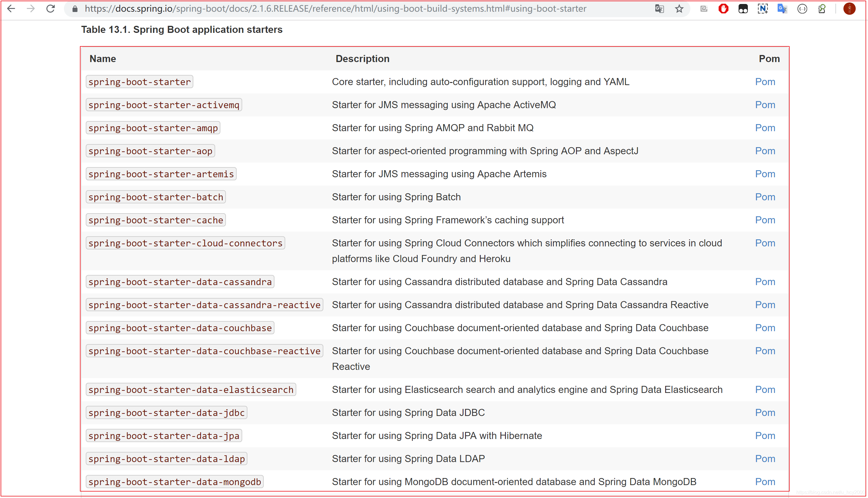The image size is (868, 498).
Task: Click the browser back arrow
Action: (11, 9)
